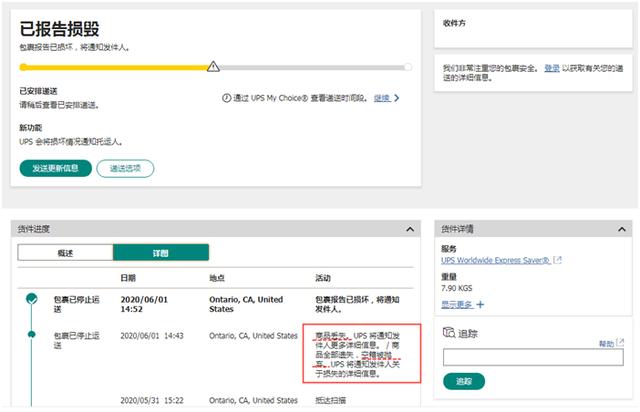Click the 抵达扫描 activity text
Image resolution: width=640 pixels, height=412 pixels.
pos(330,400)
